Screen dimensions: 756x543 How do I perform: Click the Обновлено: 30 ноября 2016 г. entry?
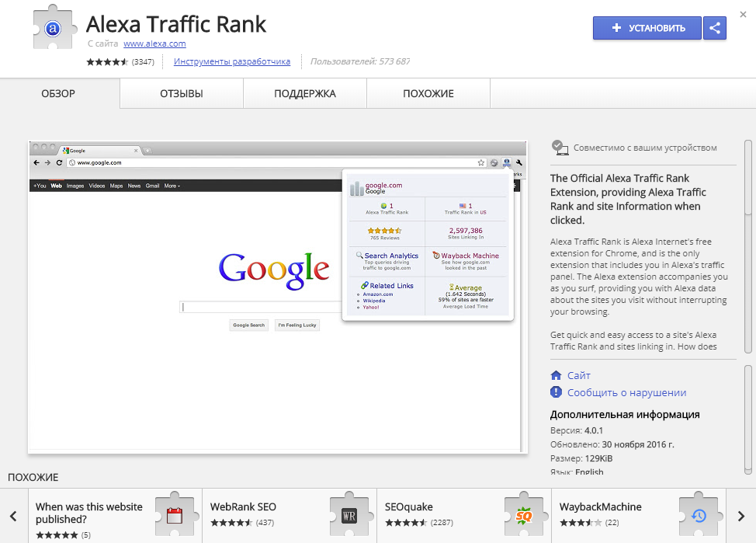pyautogui.click(x=612, y=444)
